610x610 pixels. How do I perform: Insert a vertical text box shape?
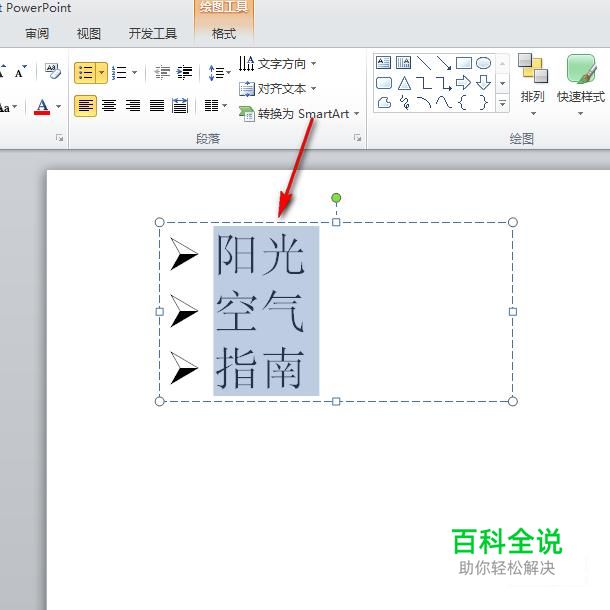(403, 62)
